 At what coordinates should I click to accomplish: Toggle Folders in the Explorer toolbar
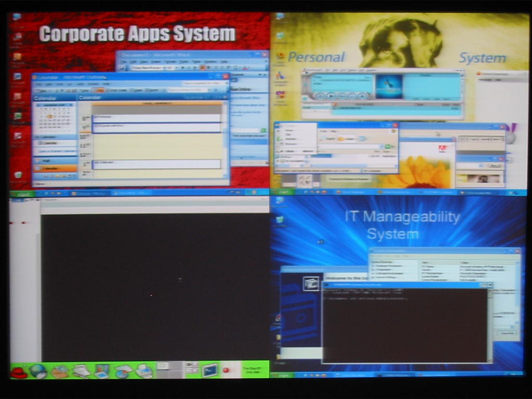pos(348,139)
